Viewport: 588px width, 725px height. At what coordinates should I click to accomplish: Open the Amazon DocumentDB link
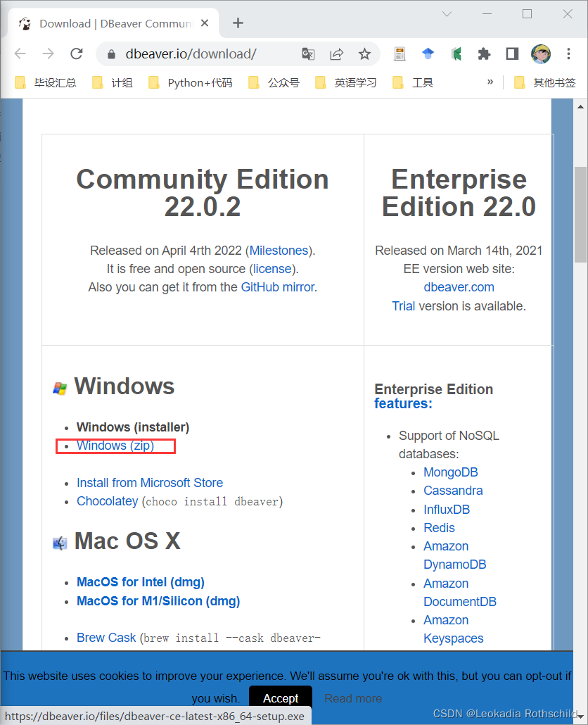(459, 593)
